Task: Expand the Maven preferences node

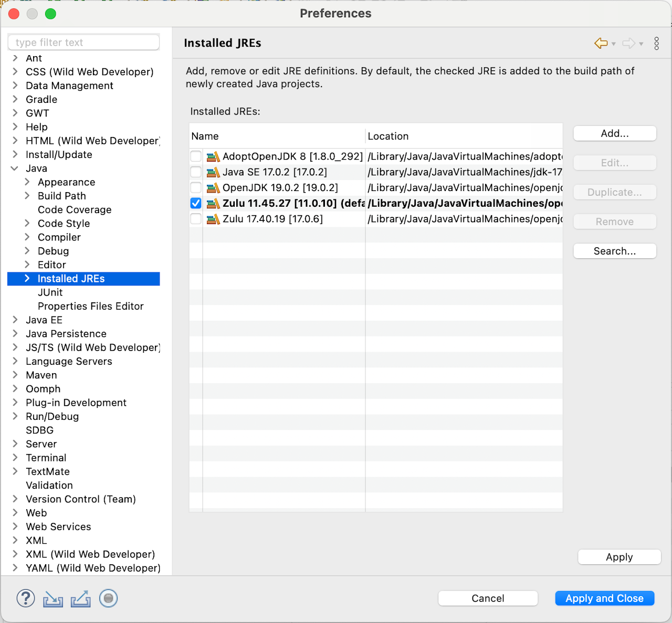Action: [15, 375]
